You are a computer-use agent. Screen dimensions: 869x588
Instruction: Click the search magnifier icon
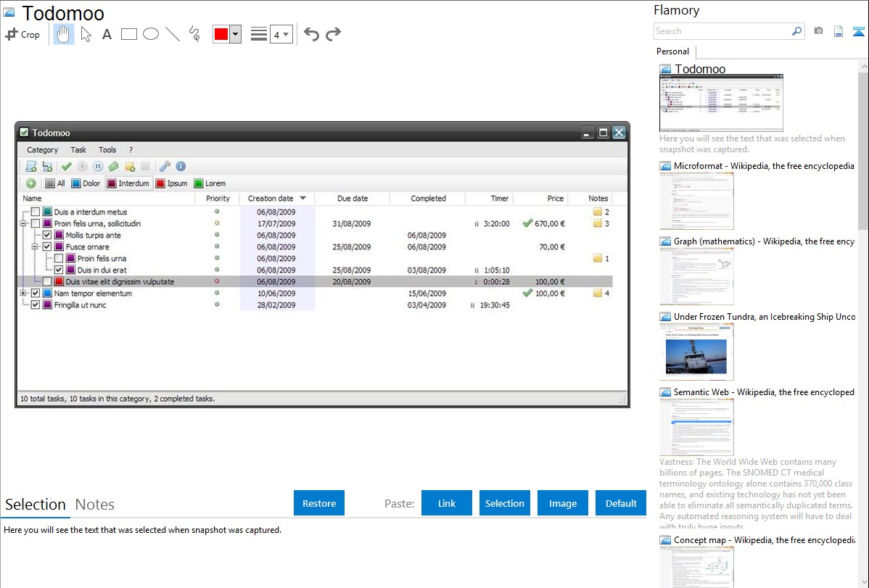click(x=797, y=31)
